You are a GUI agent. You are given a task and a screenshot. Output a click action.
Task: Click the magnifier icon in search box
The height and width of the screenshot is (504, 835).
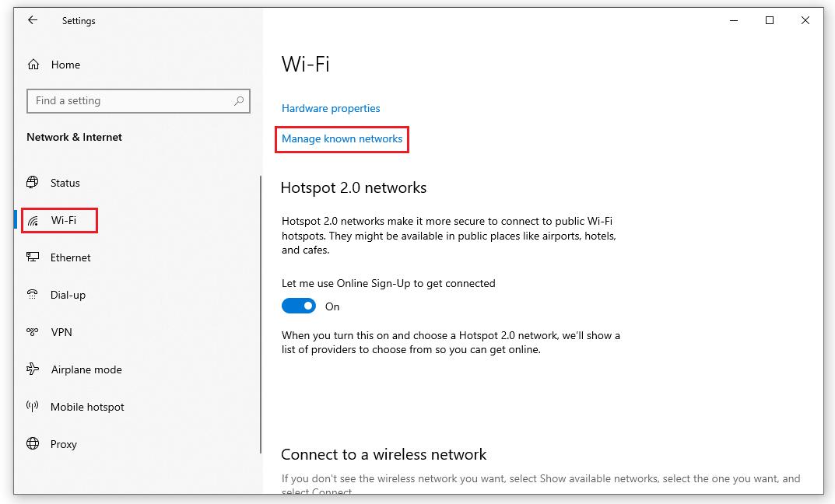[x=239, y=100]
